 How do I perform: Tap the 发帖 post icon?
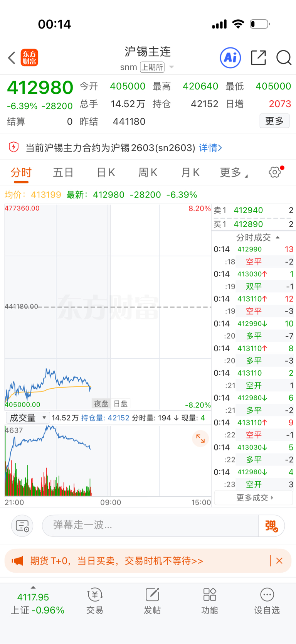tap(152, 601)
